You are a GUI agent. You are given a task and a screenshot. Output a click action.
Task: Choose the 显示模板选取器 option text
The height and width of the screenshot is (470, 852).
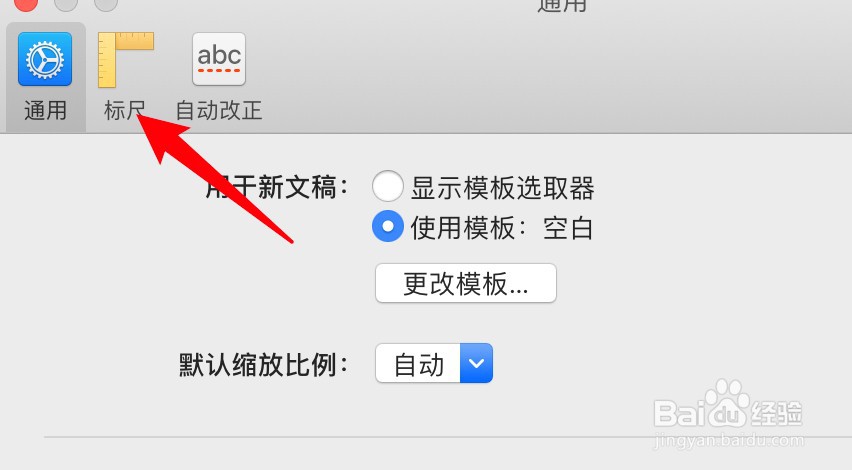click(503, 188)
